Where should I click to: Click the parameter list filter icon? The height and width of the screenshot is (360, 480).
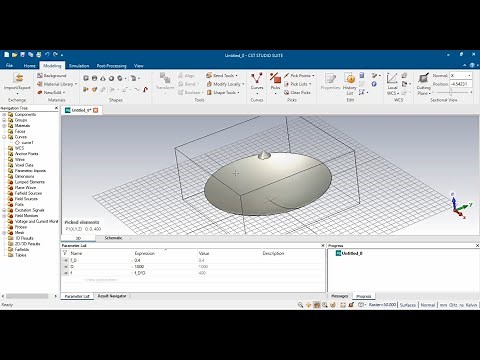pos(65,253)
